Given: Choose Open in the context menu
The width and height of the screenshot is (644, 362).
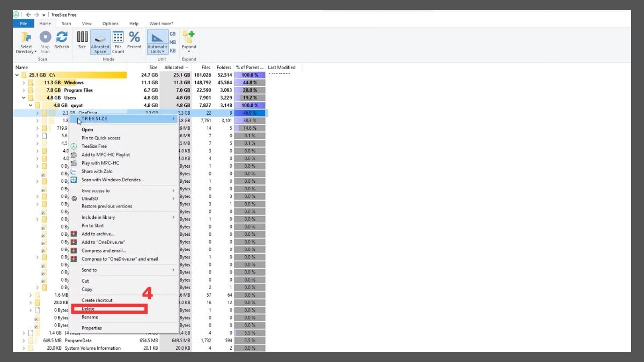Looking at the screenshot, I should [123, 129].
